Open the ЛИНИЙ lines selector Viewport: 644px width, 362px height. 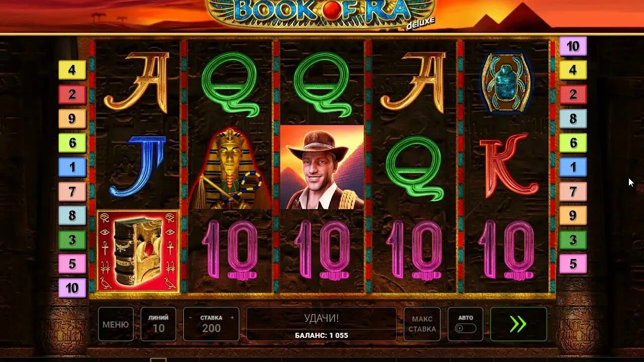(x=158, y=324)
